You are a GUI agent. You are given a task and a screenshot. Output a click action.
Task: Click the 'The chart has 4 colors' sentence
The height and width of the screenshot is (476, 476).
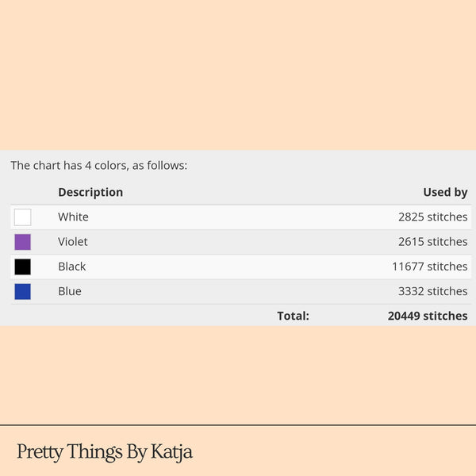tap(98, 166)
